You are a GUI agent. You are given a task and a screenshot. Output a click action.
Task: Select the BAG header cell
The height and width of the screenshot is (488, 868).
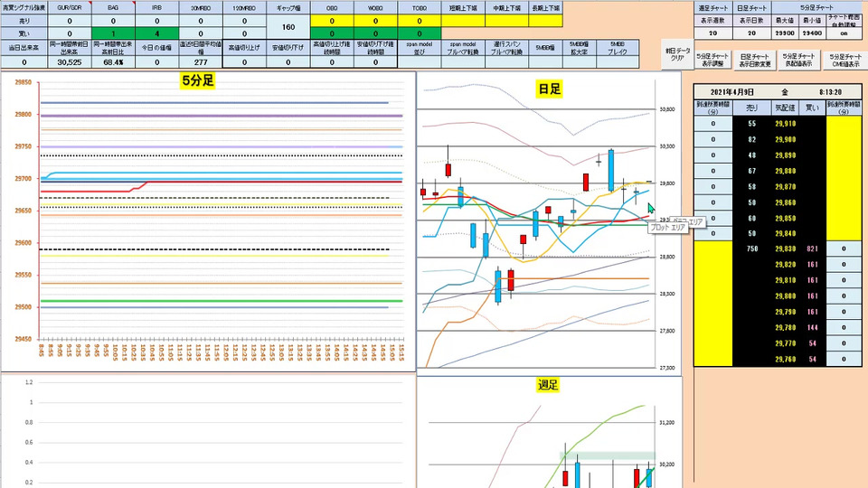(113, 8)
